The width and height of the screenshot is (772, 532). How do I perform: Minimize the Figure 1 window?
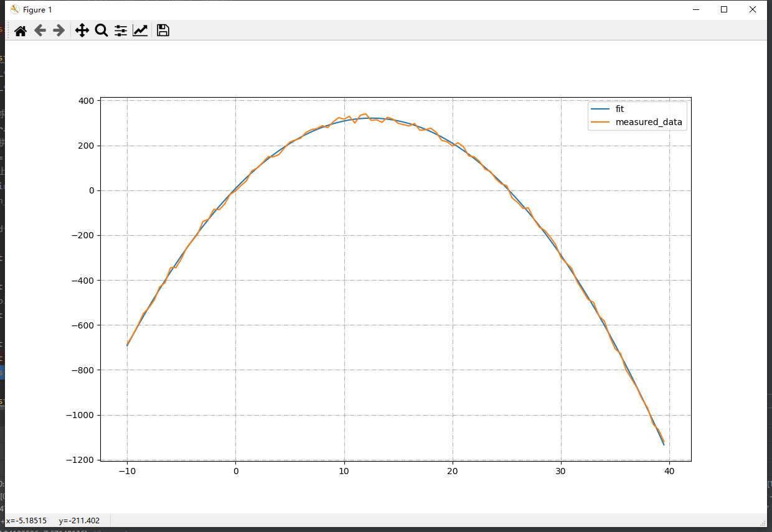point(695,9)
